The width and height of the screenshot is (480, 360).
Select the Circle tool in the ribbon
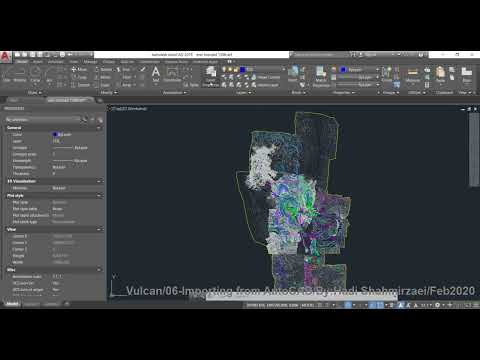[x=35, y=74]
